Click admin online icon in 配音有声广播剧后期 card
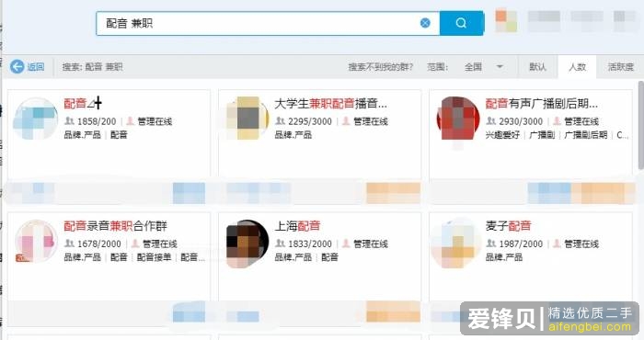644x340 pixels. (557, 120)
